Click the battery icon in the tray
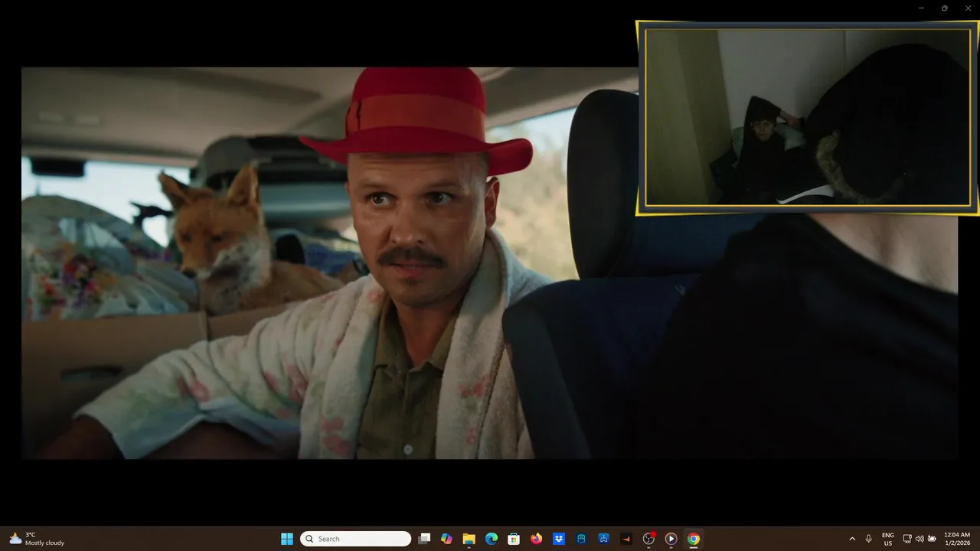Viewport: 980px width, 551px height. coord(932,539)
